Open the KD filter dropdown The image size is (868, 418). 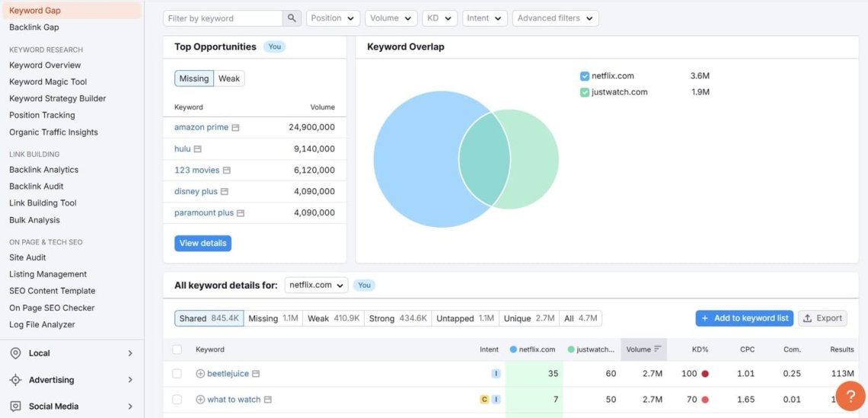point(439,18)
